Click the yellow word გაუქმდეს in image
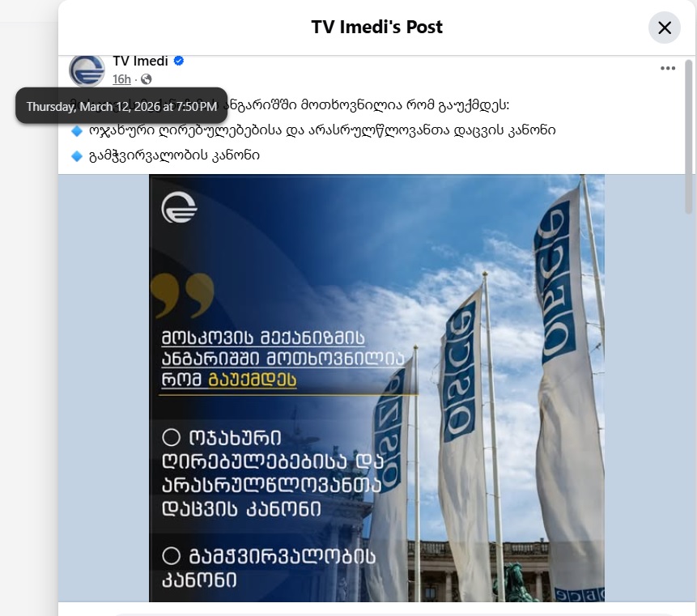 252,380
